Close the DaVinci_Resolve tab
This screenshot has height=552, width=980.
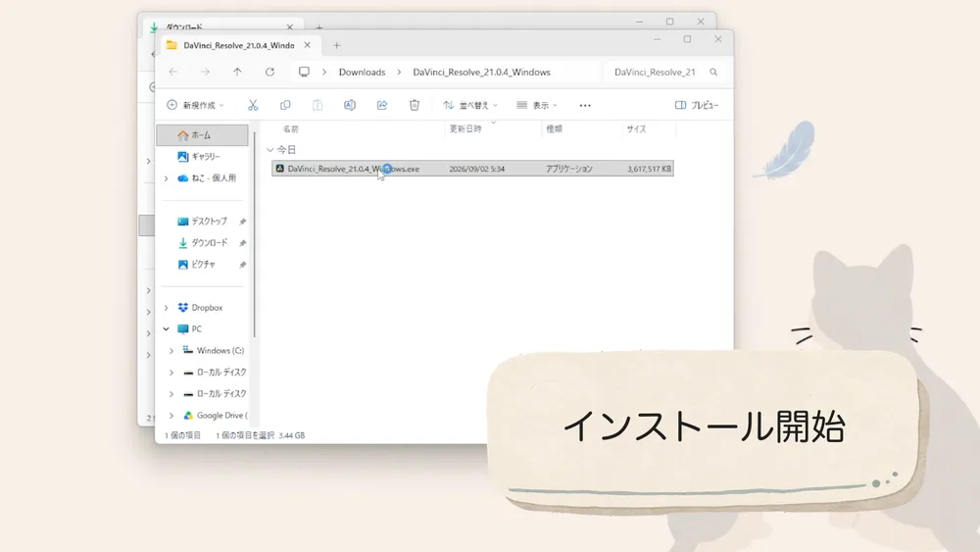[x=307, y=45]
